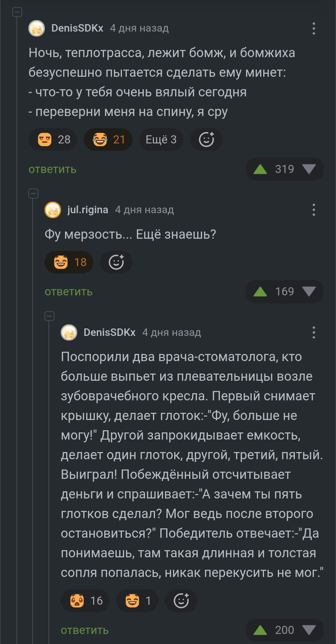This screenshot has width=336, height=644.
Task: Collapse jul.rigina's comment thread
Action: [x=32, y=194]
